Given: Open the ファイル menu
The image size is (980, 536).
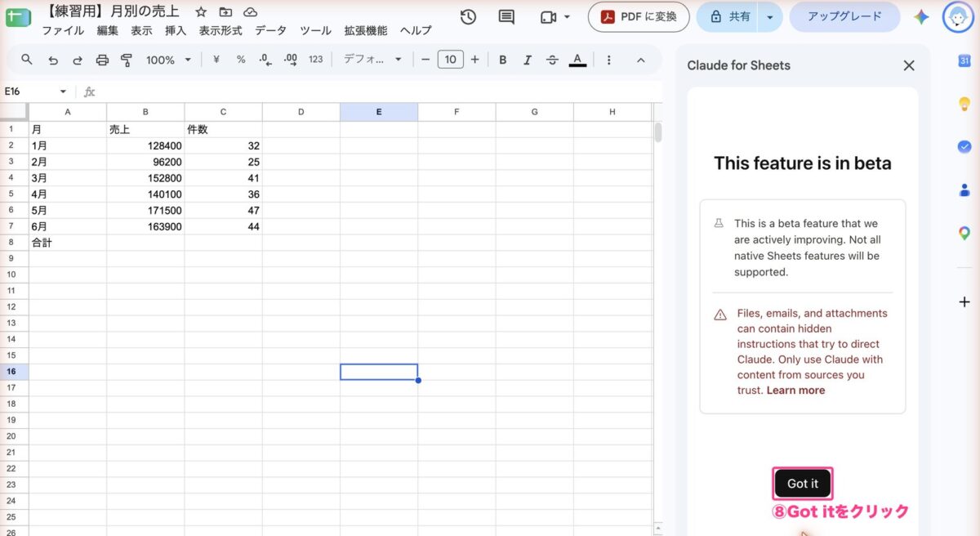Looking at the screenshot, I should 63,30.
